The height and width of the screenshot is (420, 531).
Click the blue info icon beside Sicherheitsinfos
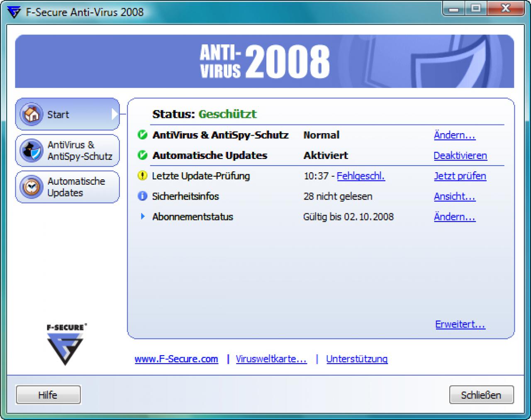coord(142,196)
